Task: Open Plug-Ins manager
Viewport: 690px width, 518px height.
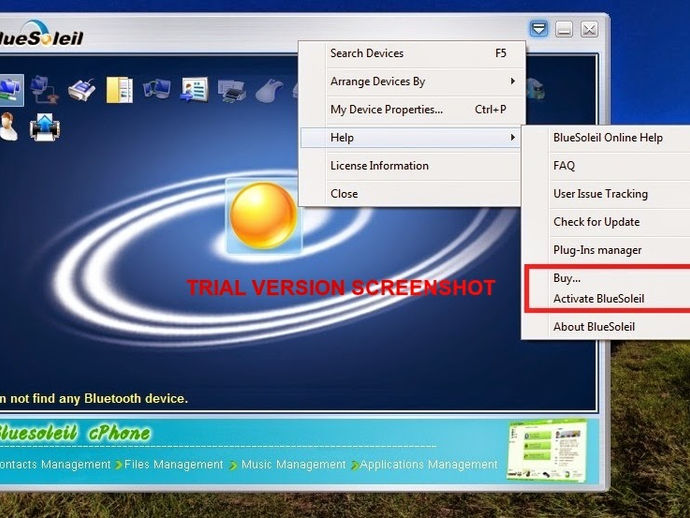Action: click(608, 250)
